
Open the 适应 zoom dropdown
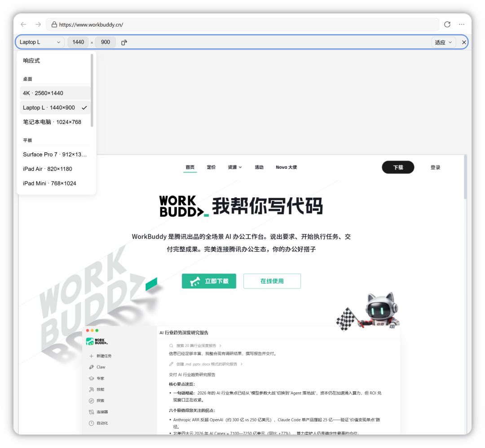(444, 42)
